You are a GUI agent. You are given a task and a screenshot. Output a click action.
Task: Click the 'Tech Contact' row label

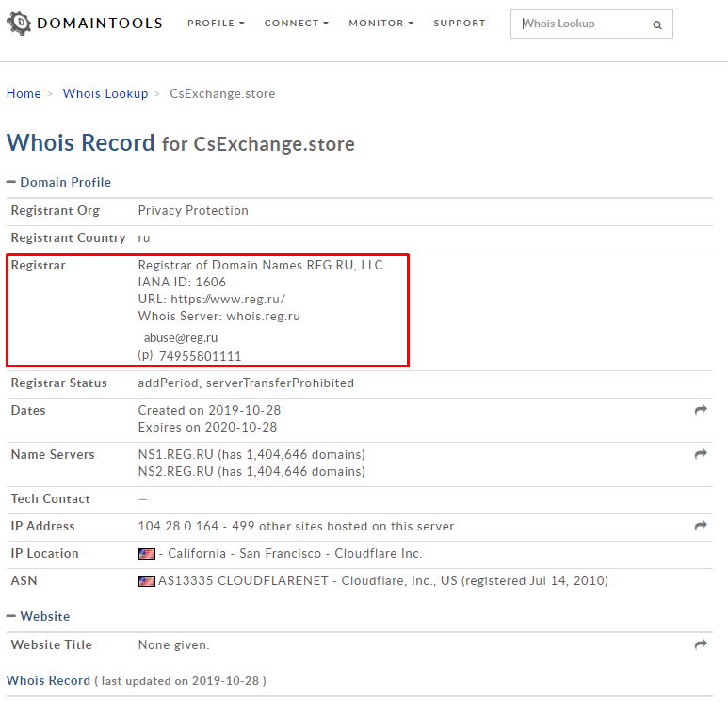51,498
